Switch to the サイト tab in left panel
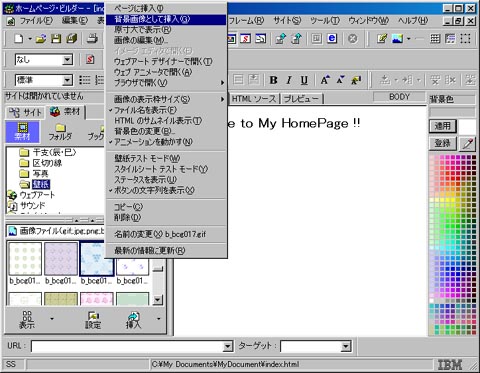Viewport: 480px width, 373px height. point(25,112)
